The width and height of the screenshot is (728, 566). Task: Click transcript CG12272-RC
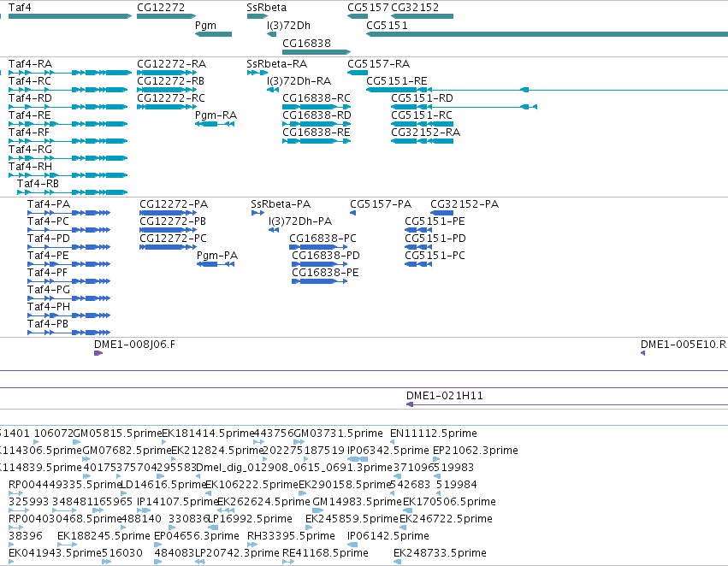coord(167,107)
